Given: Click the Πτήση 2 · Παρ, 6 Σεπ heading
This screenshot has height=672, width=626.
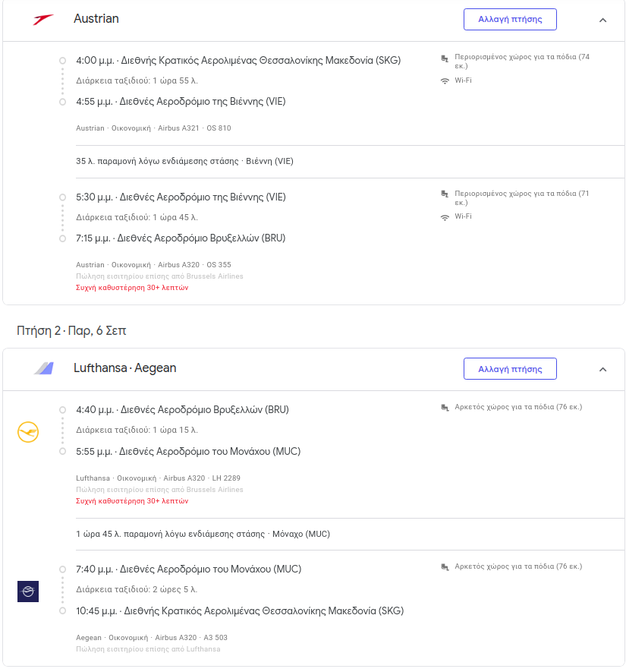Looking at the screenshot, I should coord(71,331).
